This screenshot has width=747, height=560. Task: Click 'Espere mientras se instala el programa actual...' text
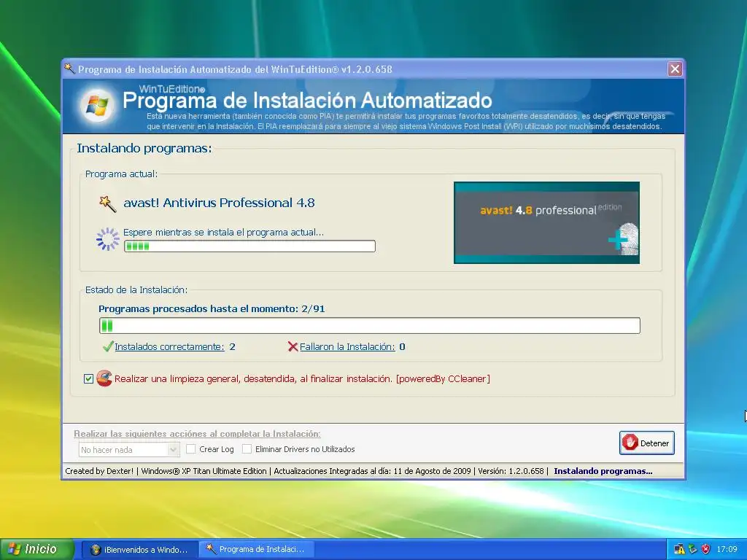point(223,233)
